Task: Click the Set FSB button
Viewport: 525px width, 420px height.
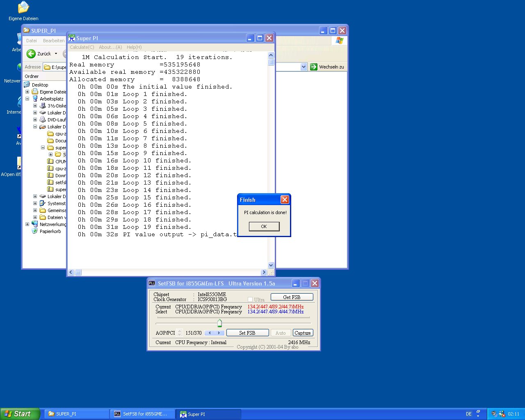Action: click(247, 333)
